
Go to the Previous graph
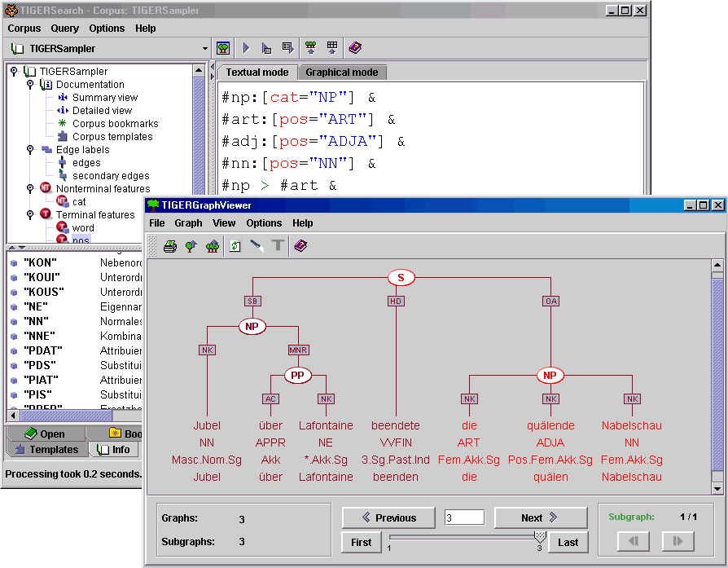click(388, 517)
